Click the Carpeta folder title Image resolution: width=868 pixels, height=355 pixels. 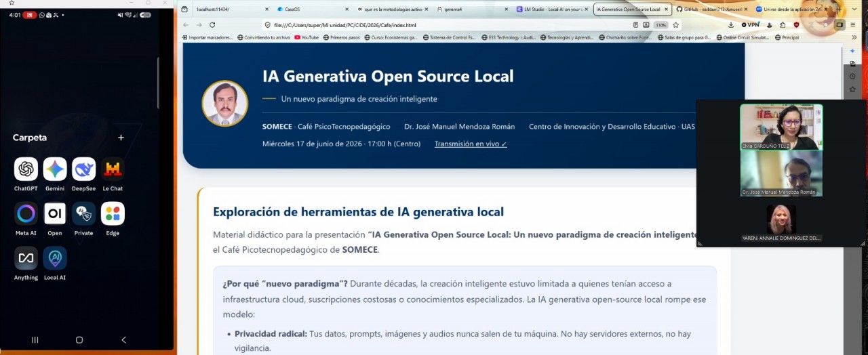pyautogui.click(x=30, y=138)
